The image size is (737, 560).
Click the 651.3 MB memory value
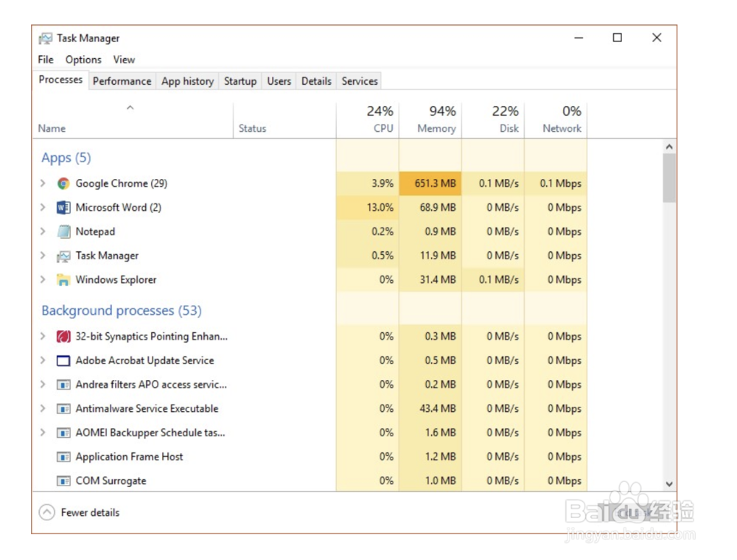(436, 183)
